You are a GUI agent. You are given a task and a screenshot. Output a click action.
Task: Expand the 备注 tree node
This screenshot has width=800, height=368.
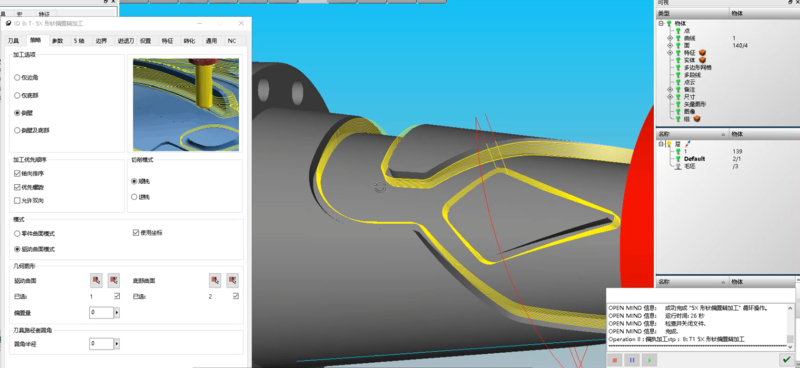[x=670, y=89]
